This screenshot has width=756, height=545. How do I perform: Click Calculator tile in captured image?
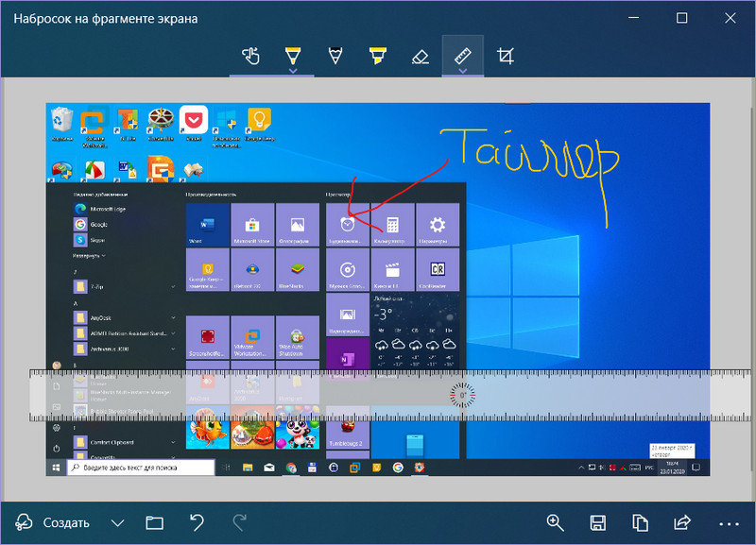(x=392, y=225)
